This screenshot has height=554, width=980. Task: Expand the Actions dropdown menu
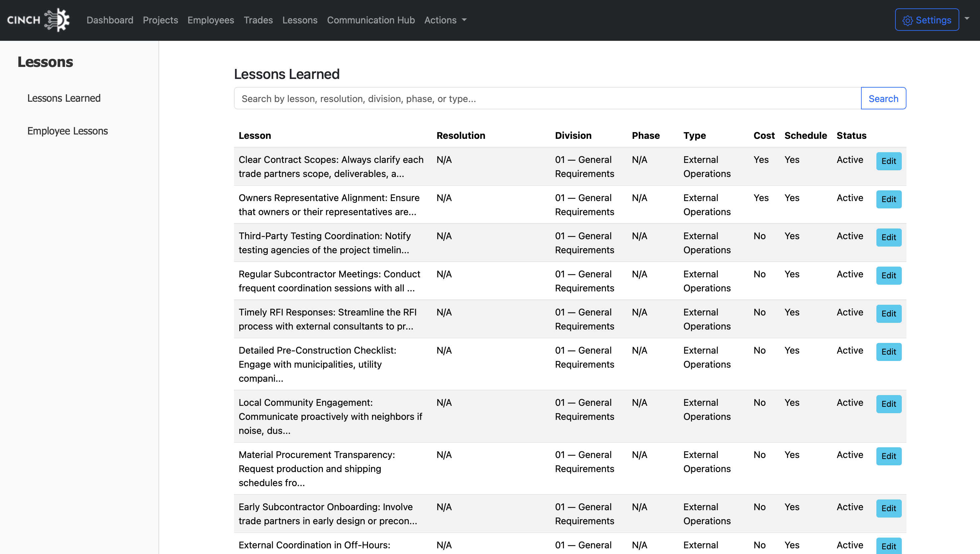coord(446,20)
